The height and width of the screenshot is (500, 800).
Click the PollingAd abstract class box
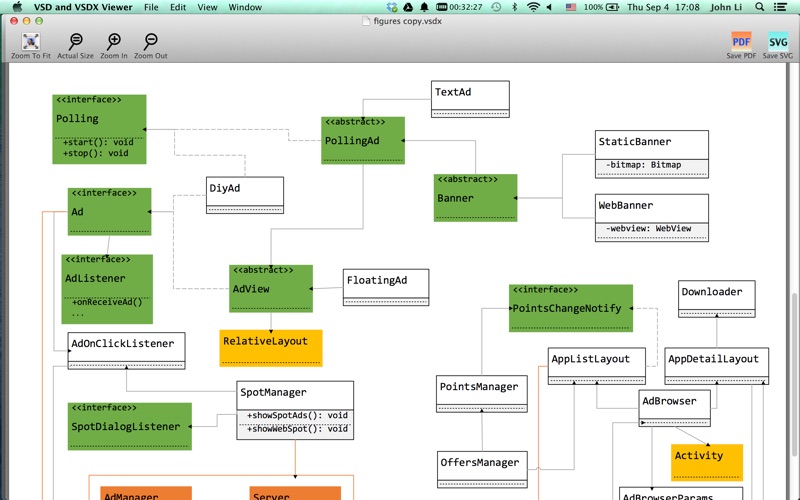pos(363,140)
